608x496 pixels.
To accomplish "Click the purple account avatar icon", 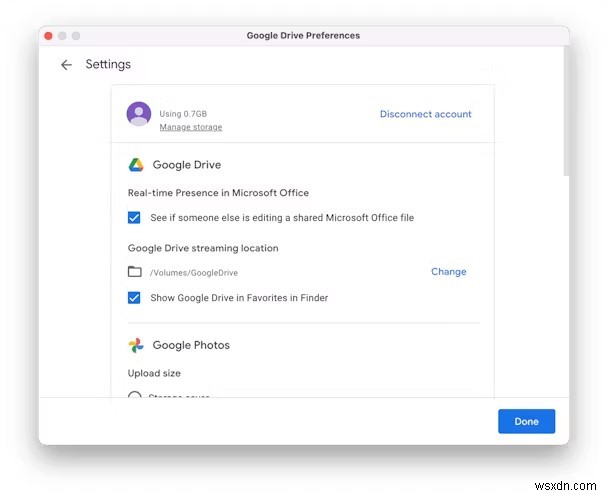I will pyautogui.click(x=139, y=114).
